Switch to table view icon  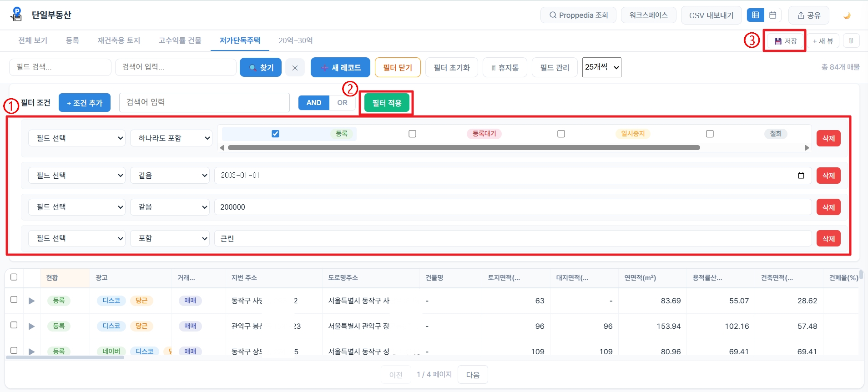756,15
